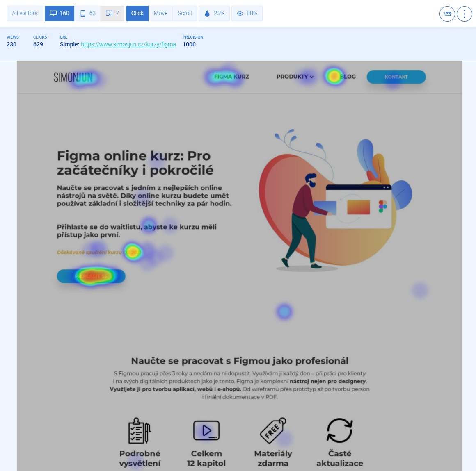
Task: Switch to Click heatmap tab
Action: click(x=137, y=14)
